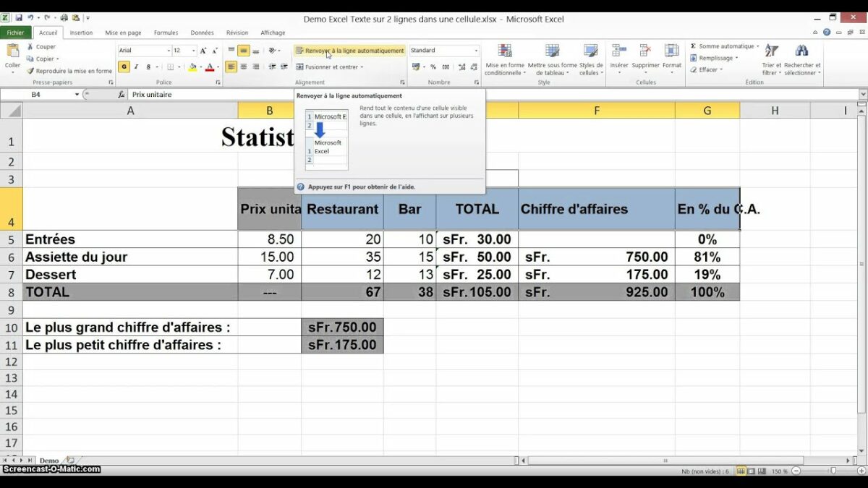Screen dimensions: 868x488
Task: Toggle Renvoyer à la ligne automatiquement
Action: [349, 51]
